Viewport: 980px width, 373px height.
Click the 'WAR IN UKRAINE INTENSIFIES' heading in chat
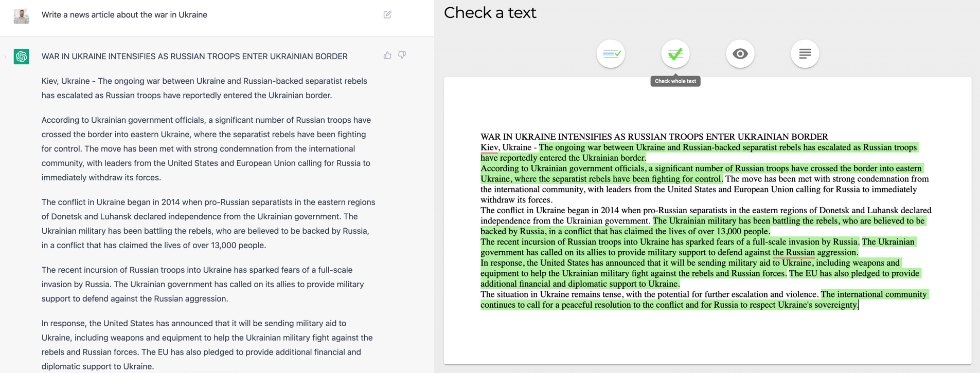pyautogui.click(x=194, y=57)
